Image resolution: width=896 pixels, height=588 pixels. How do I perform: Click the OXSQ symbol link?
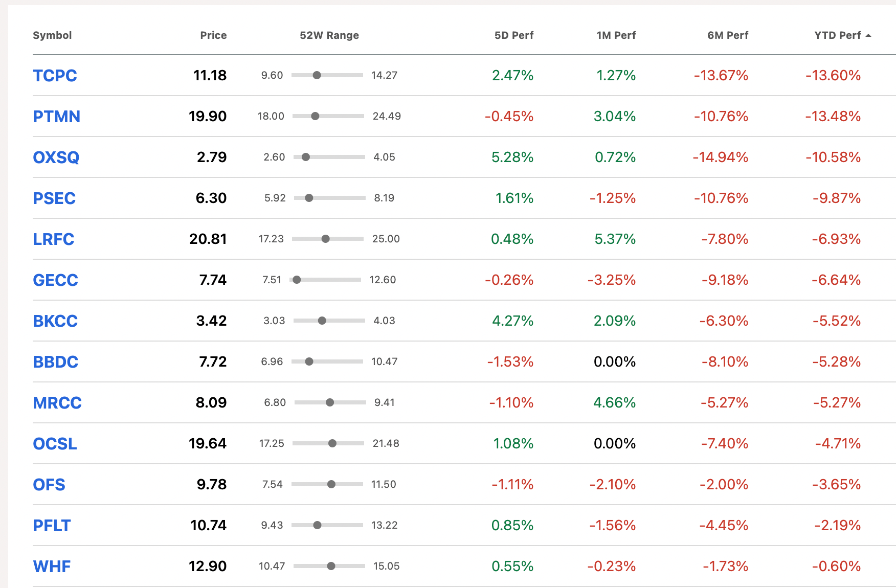tap(56, 157)
